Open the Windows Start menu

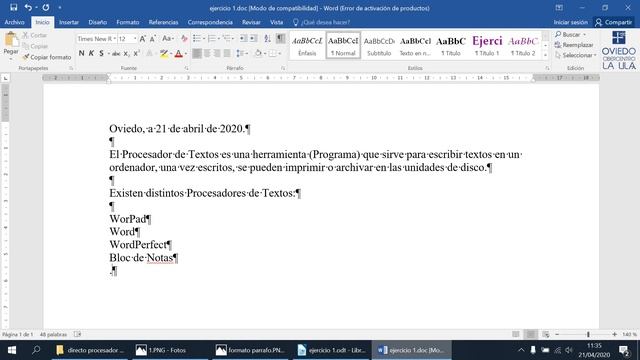[x=11, y=350]
